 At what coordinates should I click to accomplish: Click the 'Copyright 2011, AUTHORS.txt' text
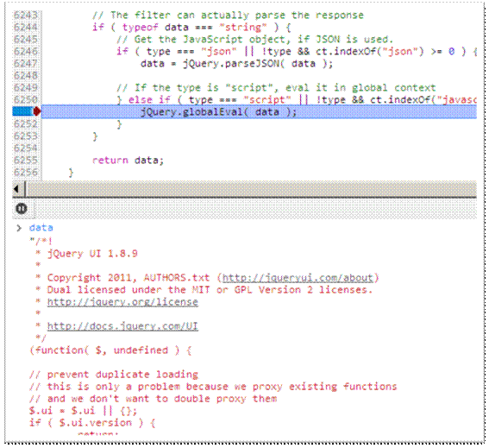coord(129,278)
